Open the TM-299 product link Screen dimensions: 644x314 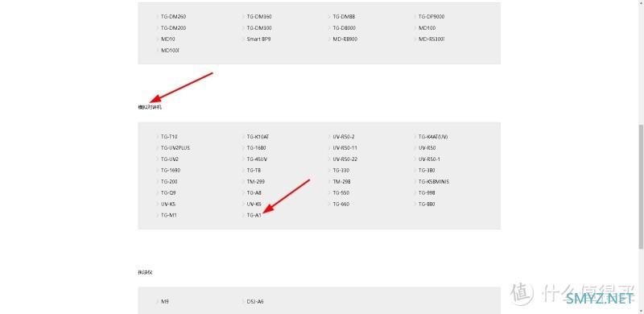tap(255, 182)
